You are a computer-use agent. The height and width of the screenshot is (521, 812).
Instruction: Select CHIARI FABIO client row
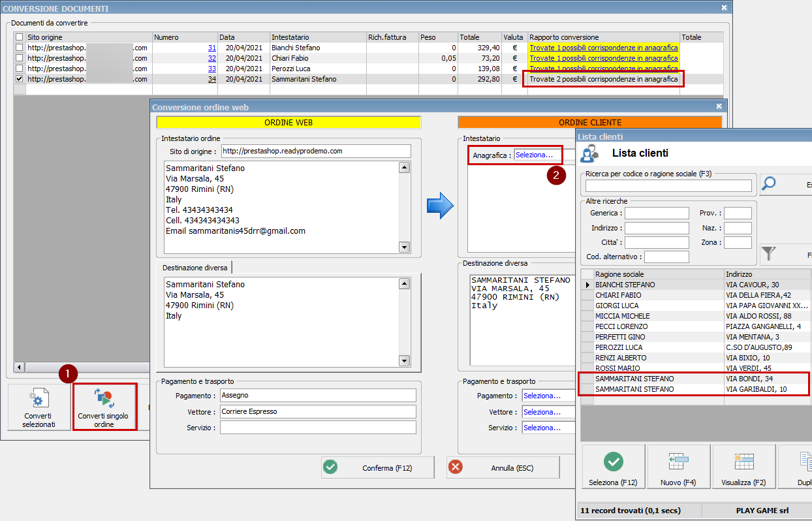pos(695,295)
